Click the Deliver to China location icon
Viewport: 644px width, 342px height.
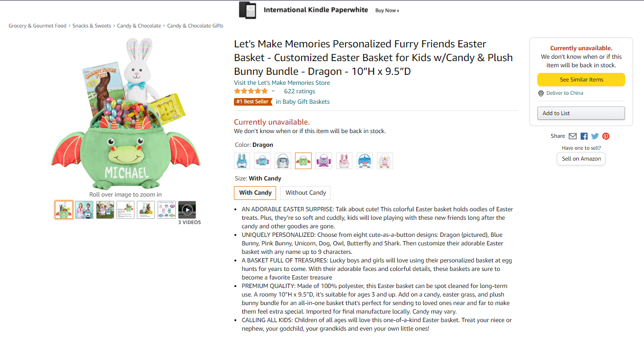click(541, 93)
